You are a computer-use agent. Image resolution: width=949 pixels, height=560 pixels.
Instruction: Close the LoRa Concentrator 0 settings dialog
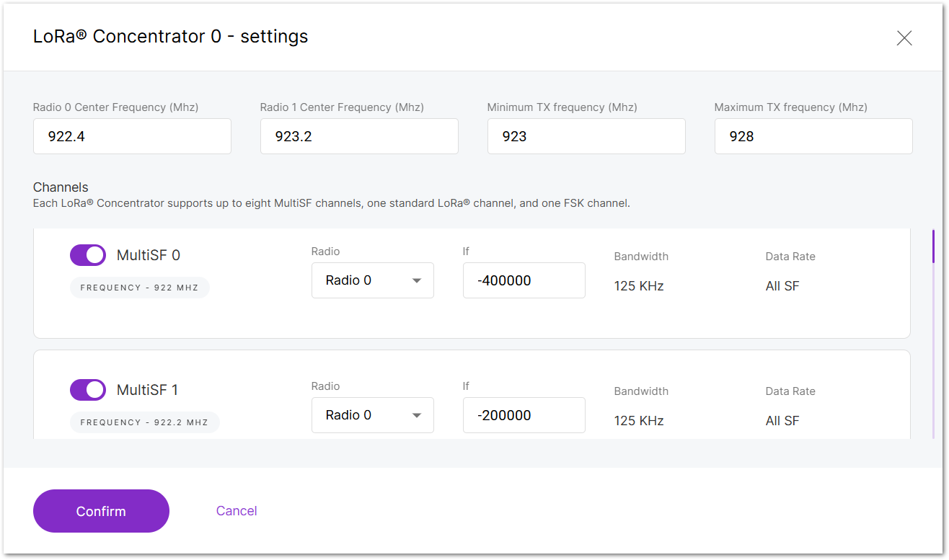tap(904, 38)
